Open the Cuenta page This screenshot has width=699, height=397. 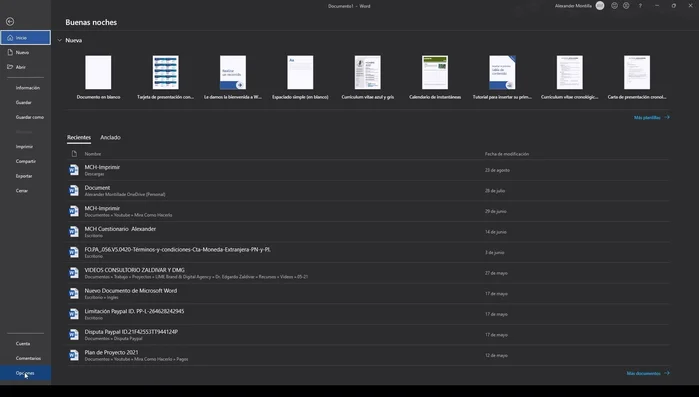(x=23, y=344)
